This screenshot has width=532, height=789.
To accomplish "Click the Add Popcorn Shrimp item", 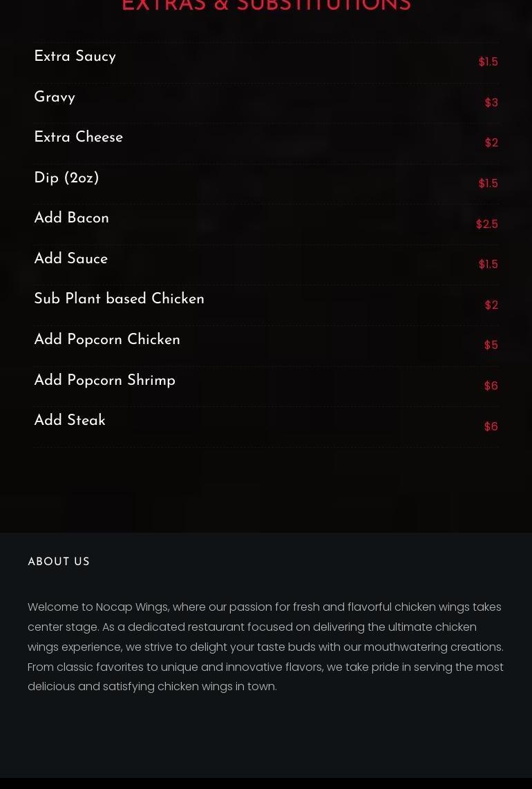I will click(105, 380).
